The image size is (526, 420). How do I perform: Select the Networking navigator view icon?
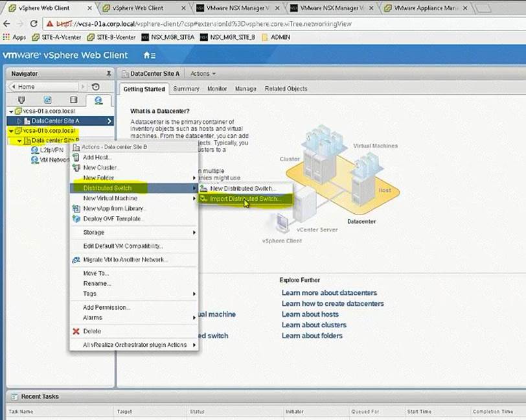(x=98, y=100)
